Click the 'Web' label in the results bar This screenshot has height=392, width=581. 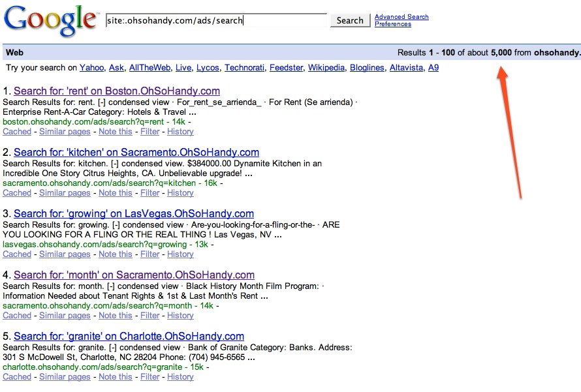pyautogui.click(x=14, y=53)
